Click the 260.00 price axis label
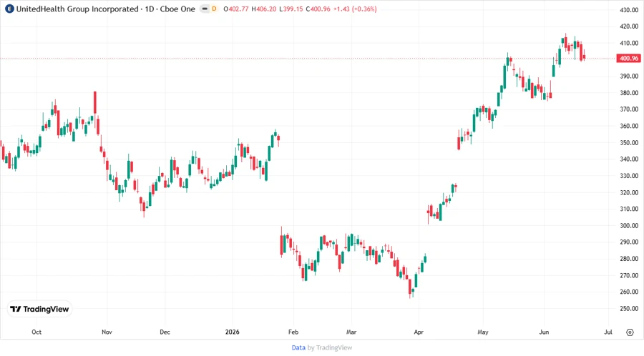 [629, 292]
